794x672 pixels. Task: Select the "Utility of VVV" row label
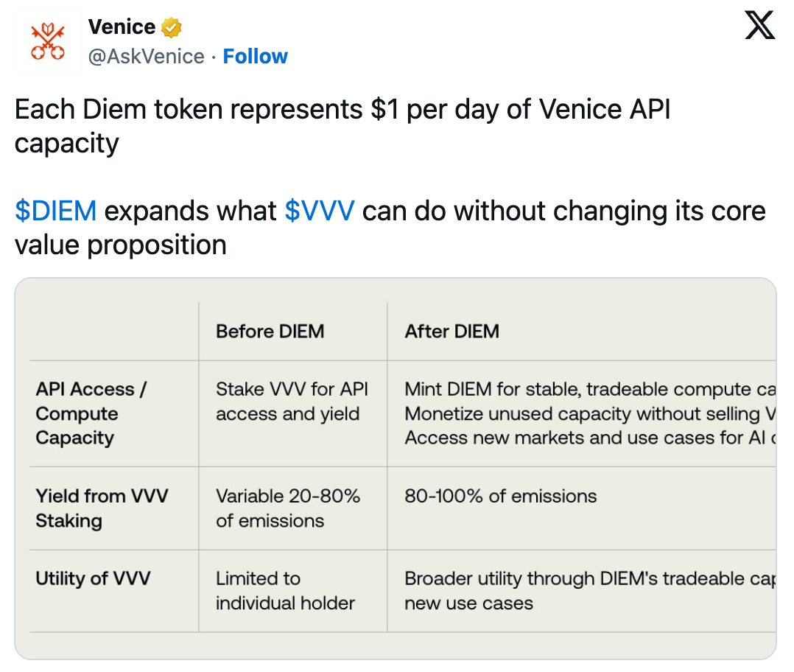93,578
